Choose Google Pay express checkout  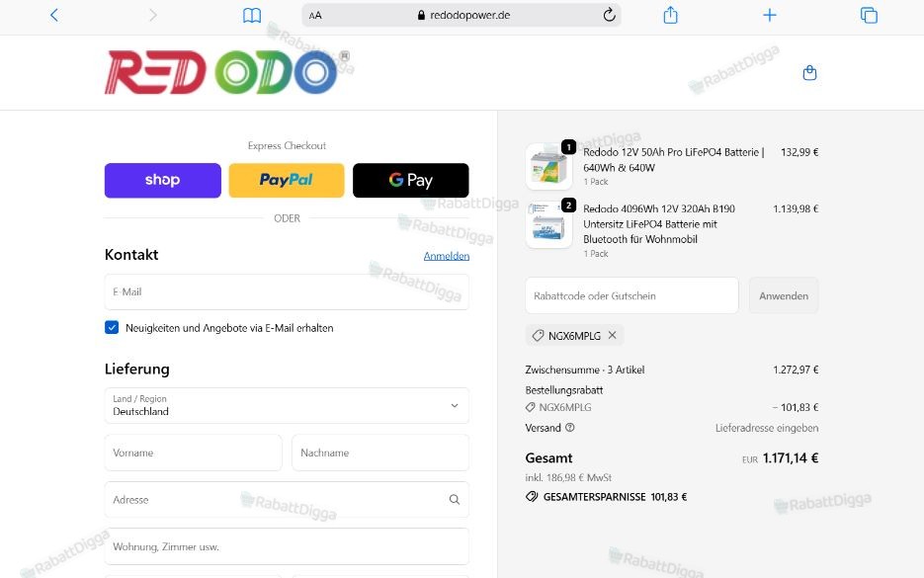point(411,180)
